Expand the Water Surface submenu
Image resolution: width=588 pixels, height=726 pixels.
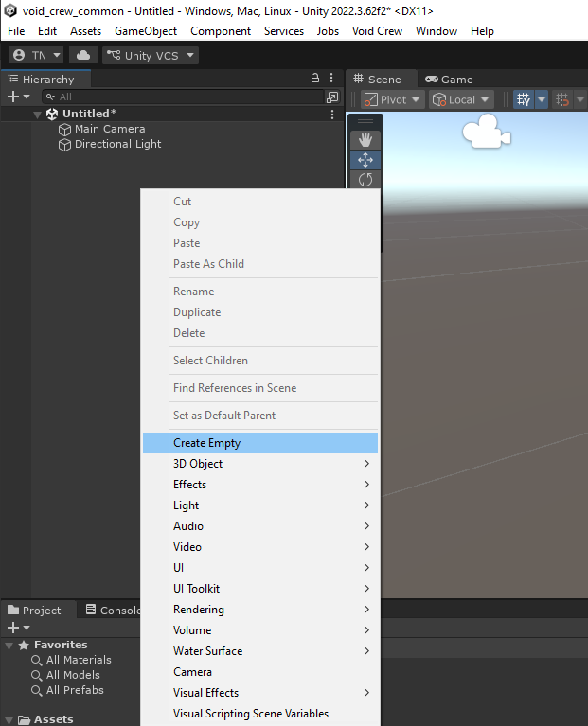coord(260,651)
